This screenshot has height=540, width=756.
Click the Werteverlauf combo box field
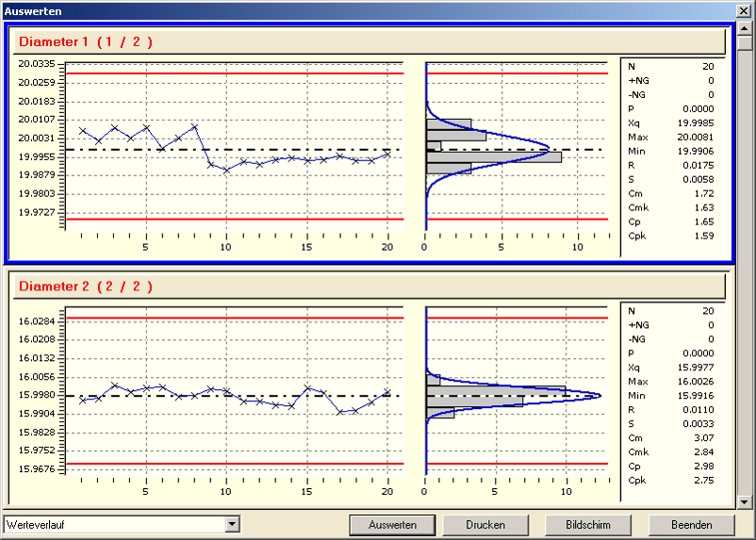coord(113,524)
